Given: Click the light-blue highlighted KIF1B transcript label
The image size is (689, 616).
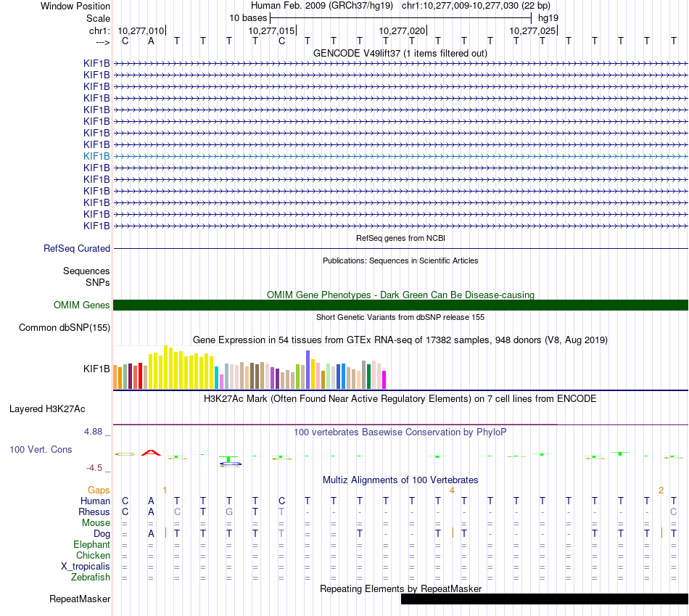Looking at the screenshot, I should [96, 156].
